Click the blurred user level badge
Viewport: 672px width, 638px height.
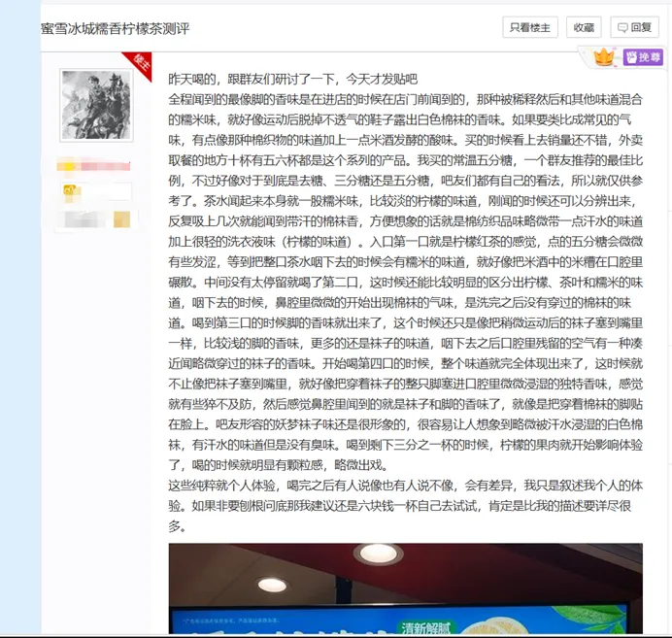tap(96, 191)
